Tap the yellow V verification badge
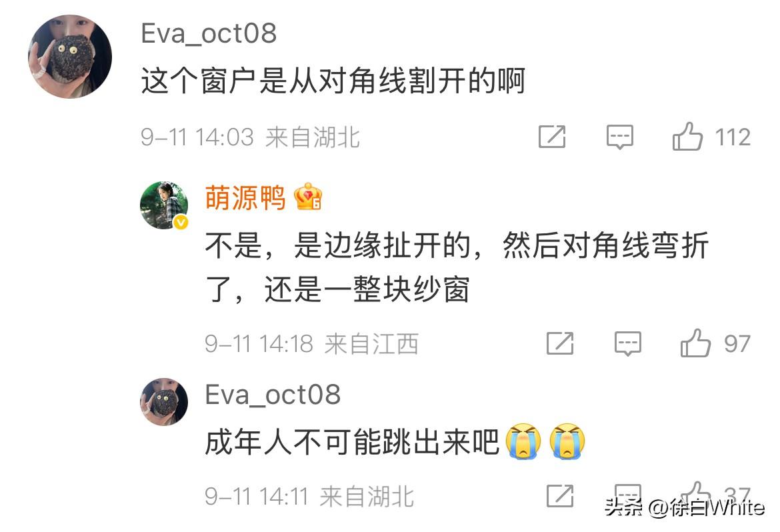780x532 pixels. (181, 222)
